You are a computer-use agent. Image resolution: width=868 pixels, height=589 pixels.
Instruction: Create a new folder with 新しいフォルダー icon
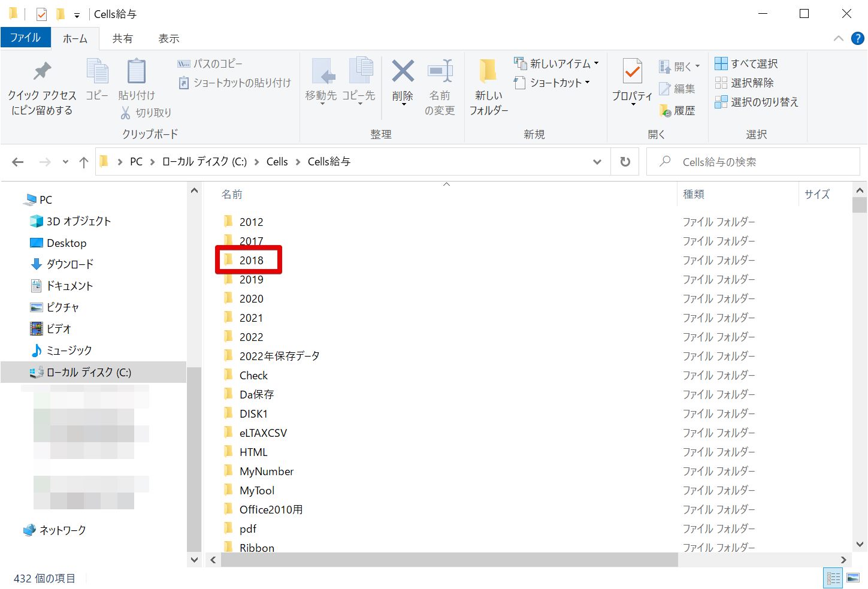point(488,72)
